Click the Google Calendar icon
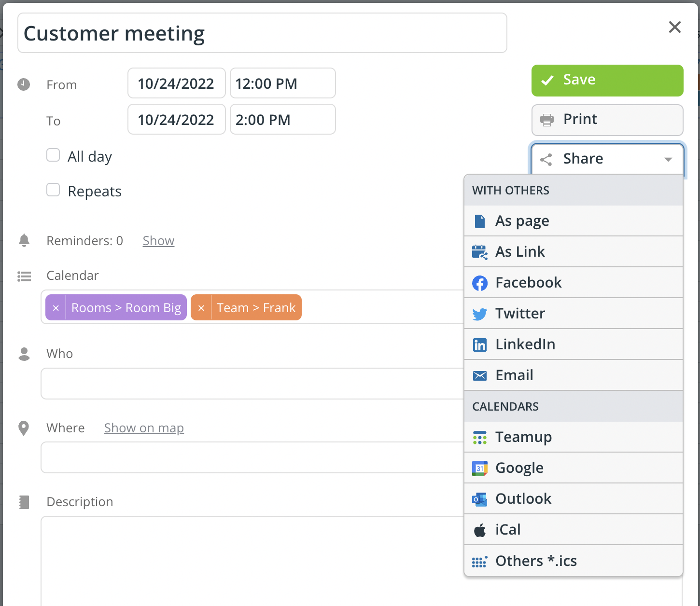Image resolution: width=700 pixels, height=606 pixels. pos(479,468)
